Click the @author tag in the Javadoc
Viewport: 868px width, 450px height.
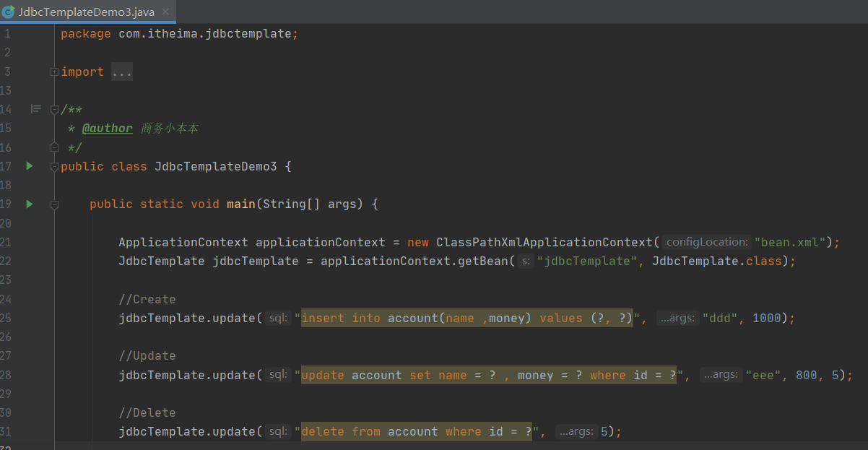pyautogui.click(x=107, y=129)
